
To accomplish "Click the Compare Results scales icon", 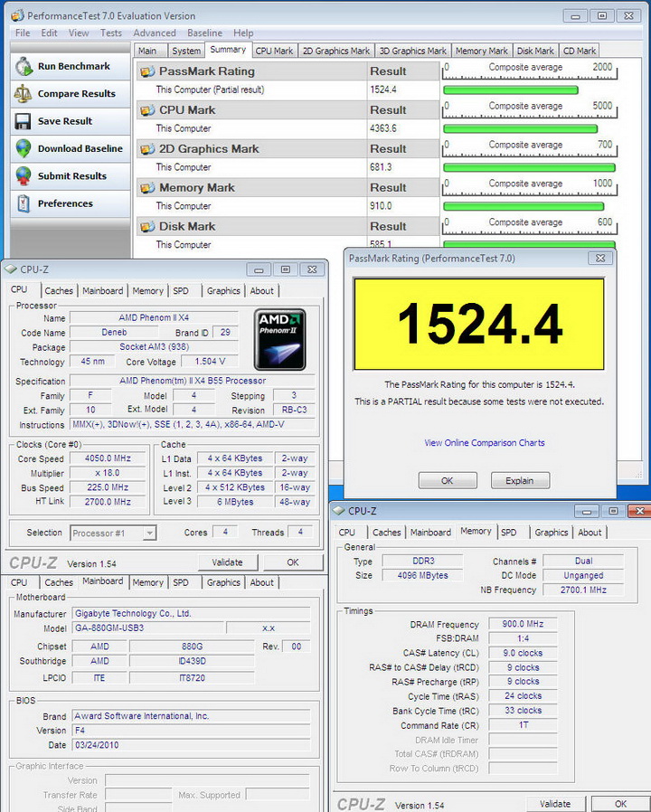I will tap(23, 94).
